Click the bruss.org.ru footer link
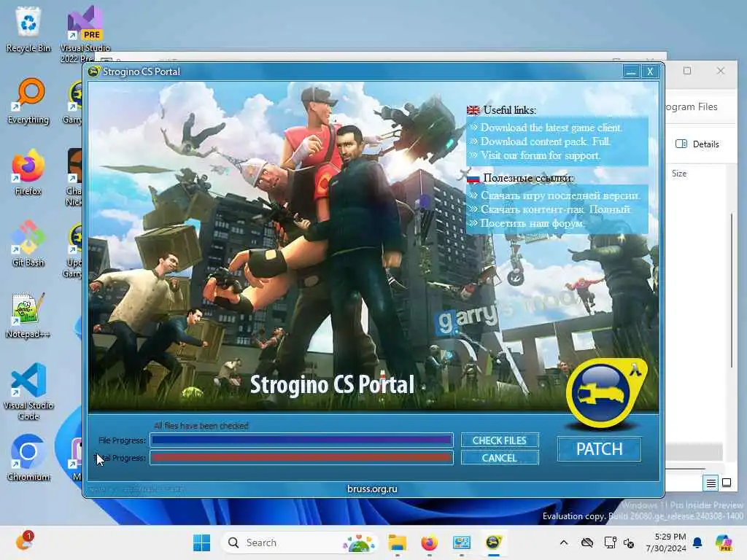This screenshot has height=560, width=747. pyautogui.click(x=372, y=489)
